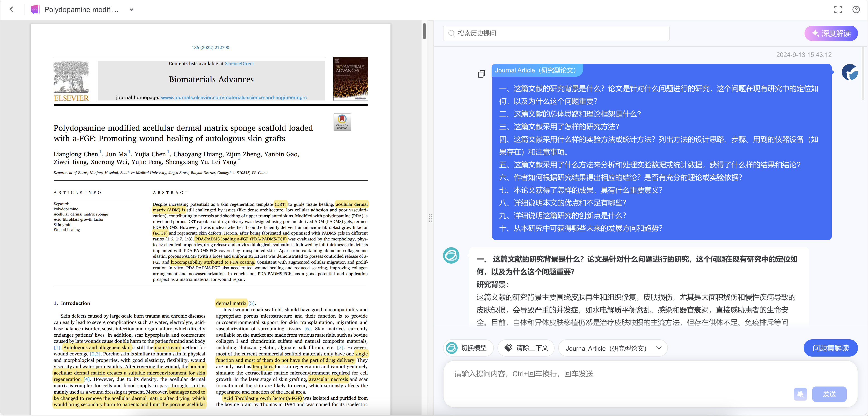This screenshot has height=416, width=868.
Task: Click the star prompt icon beside send
Action: [x=800, y=394]
